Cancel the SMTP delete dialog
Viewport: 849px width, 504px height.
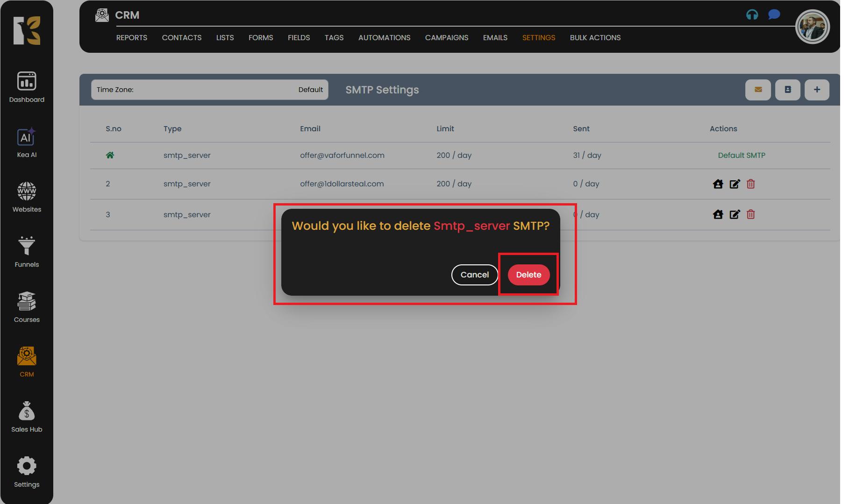tap(474, 275)
